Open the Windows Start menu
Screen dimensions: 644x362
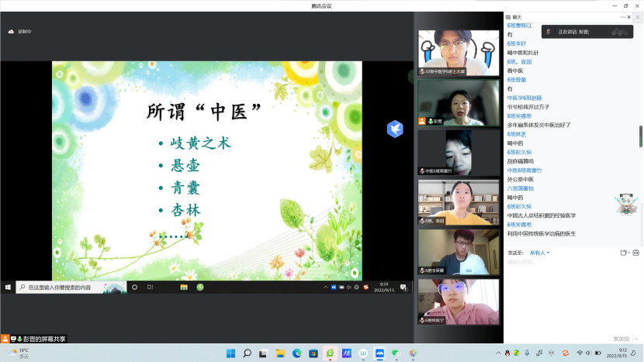pyautogui.click(x=230, y=353)
